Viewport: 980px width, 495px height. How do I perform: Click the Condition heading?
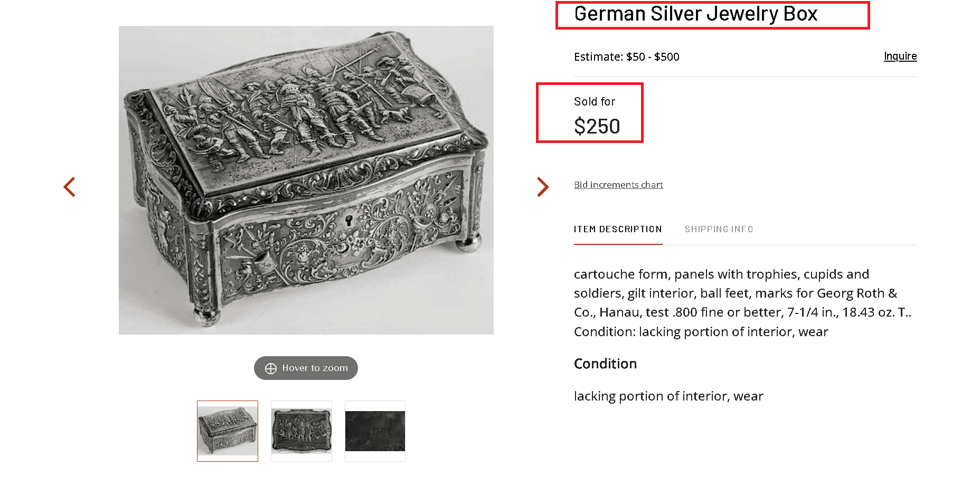[x=605, y=364]
